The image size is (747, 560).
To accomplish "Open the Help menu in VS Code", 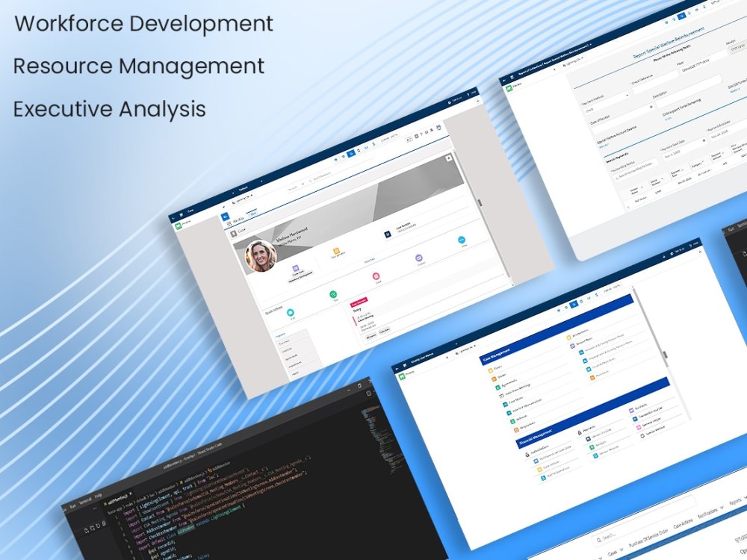I will coord(98,497).
